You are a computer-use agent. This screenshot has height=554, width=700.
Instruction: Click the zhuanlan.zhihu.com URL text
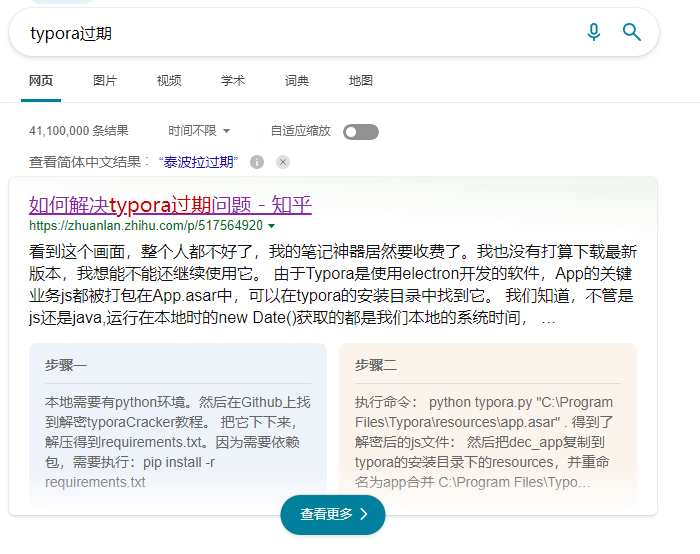pos(146,226)
